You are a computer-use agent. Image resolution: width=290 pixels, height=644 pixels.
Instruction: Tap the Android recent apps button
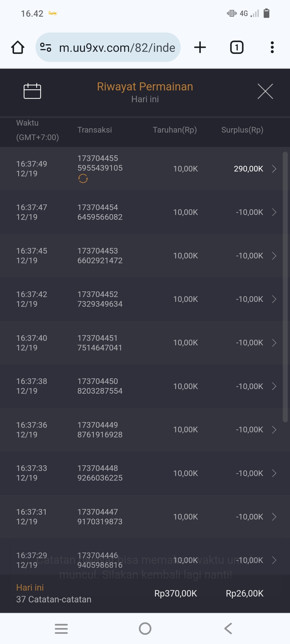tap(61, 629)
